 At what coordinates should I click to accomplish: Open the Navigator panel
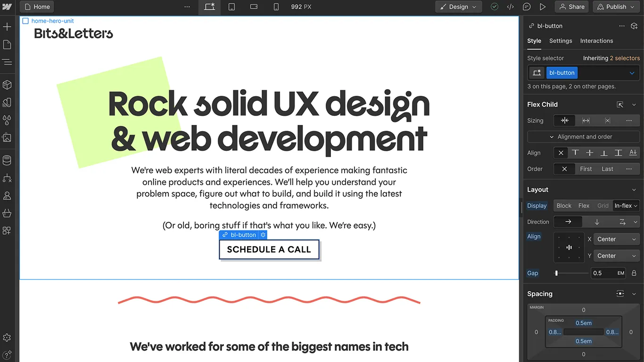(x=7, y=62)
